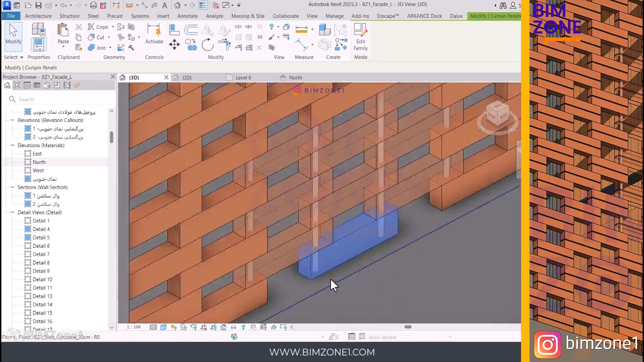The image size is (644, 362).
Task: Click the Match Type Properties icon
Action: (79, 48)
